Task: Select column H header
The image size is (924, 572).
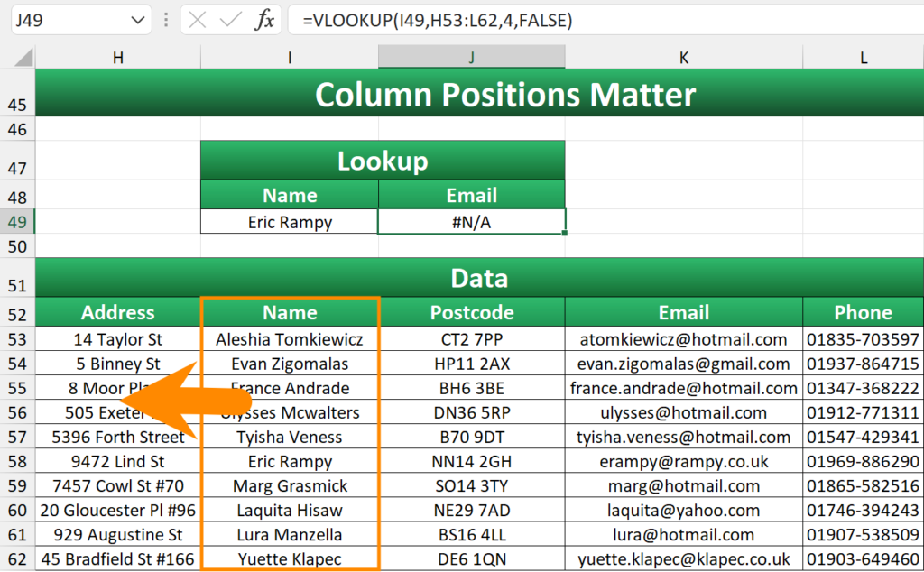Action: pos(117,58)
